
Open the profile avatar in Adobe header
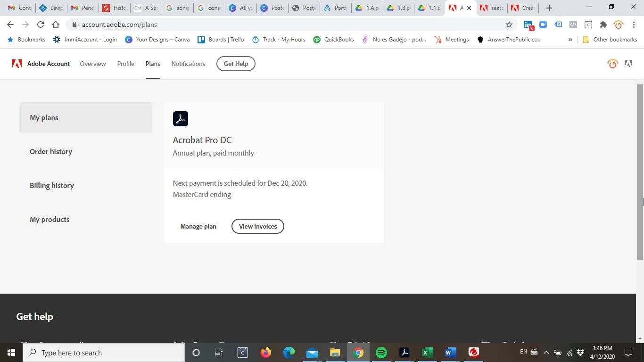point(612,64)
